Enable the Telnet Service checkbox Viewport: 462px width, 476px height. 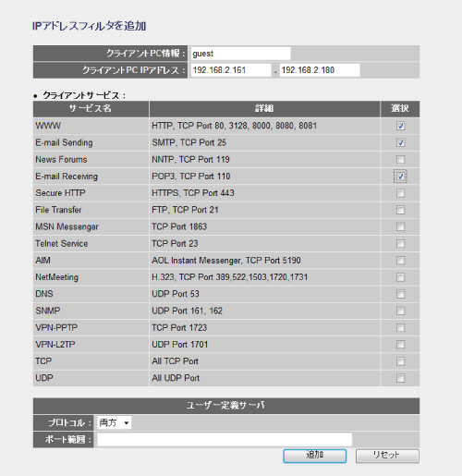pyautogui.click(x=400, y=244)
